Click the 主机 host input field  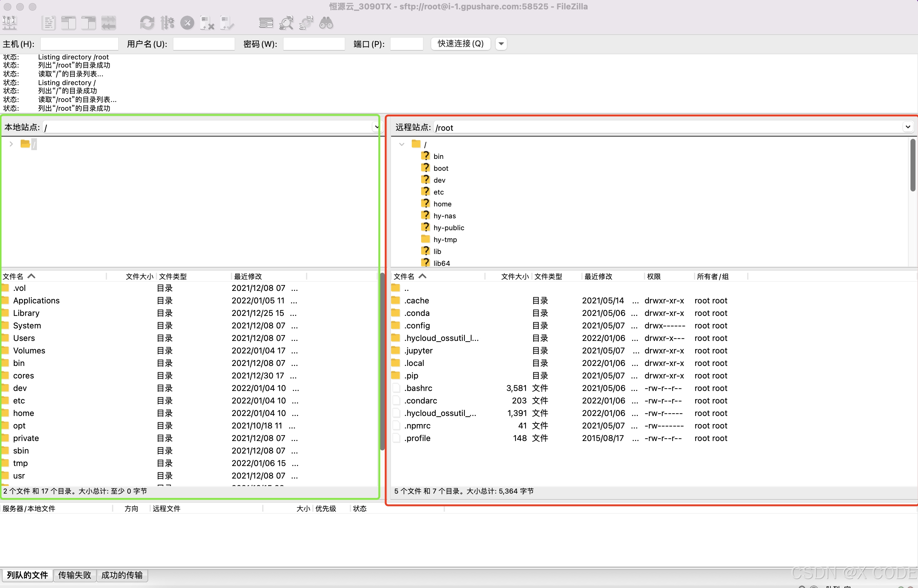click(x=79, y=44)
